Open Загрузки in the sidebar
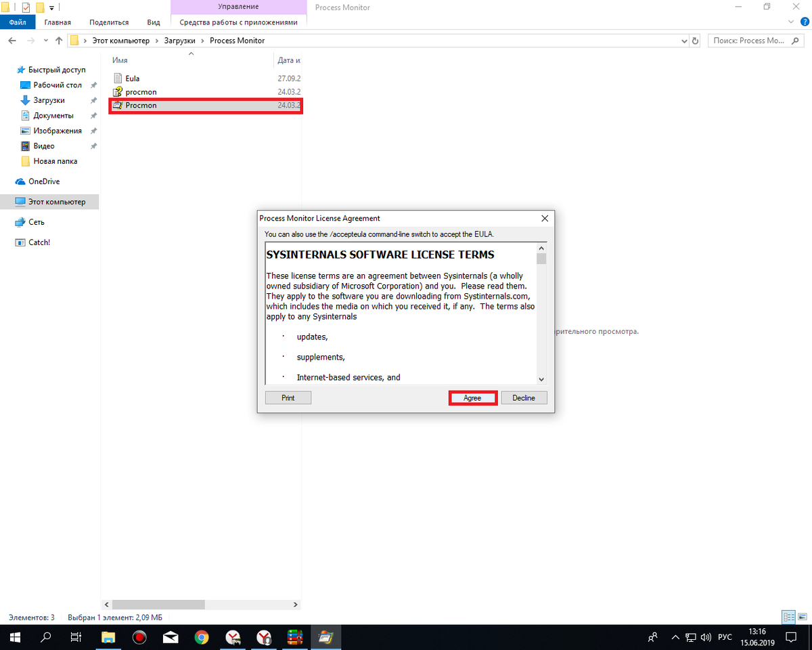 pos(49,100)
